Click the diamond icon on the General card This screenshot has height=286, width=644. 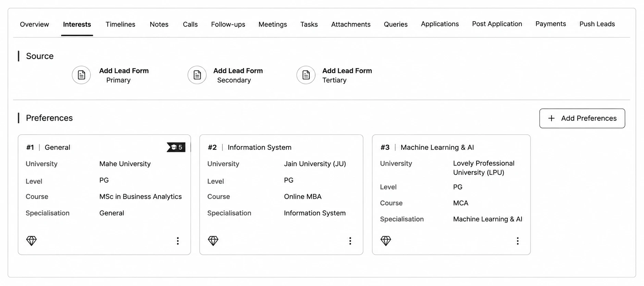[x=32, y=241]
